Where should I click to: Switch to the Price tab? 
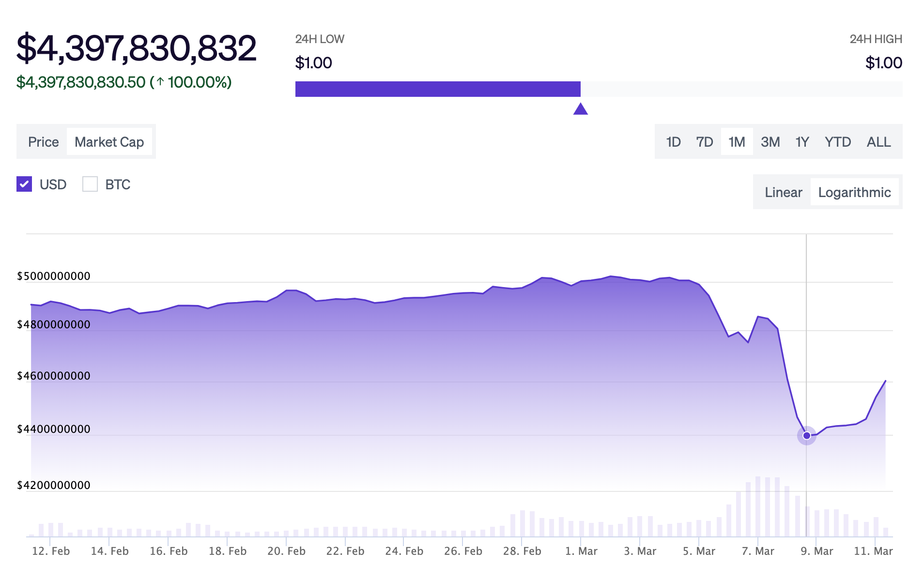coord(43,142)
